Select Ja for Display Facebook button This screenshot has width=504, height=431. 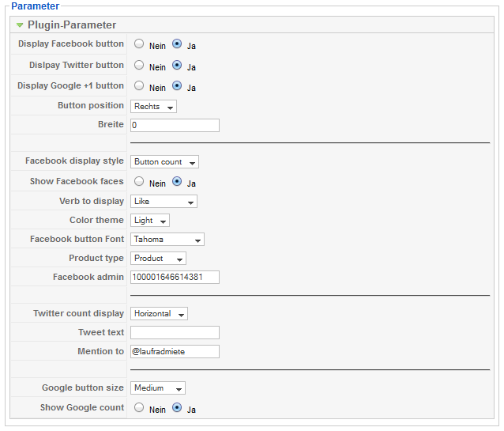click(177, 44)
